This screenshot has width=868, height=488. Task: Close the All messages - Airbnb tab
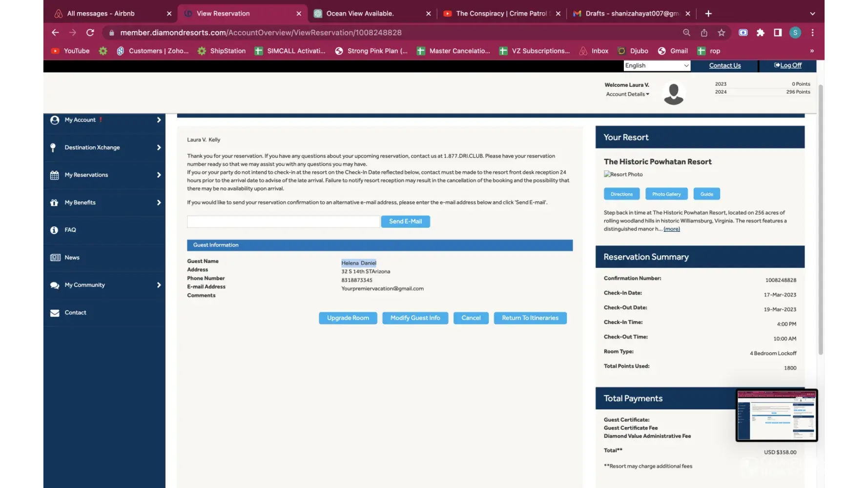(x=169, y=14)
